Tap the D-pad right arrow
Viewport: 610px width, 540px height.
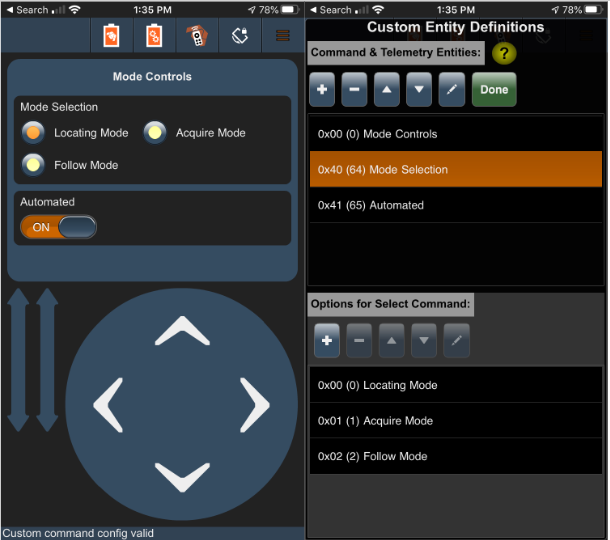255,405
